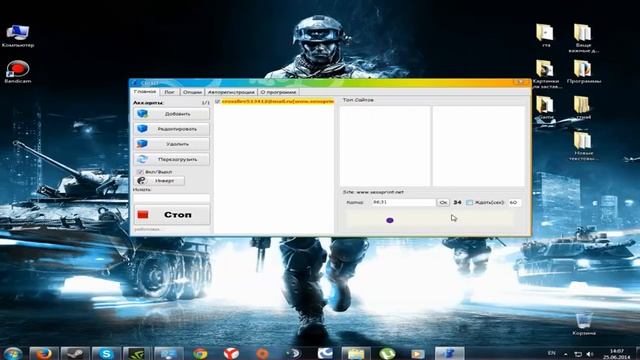
Task: Open Steam from the taskbar
Action: tap(75, 353)
